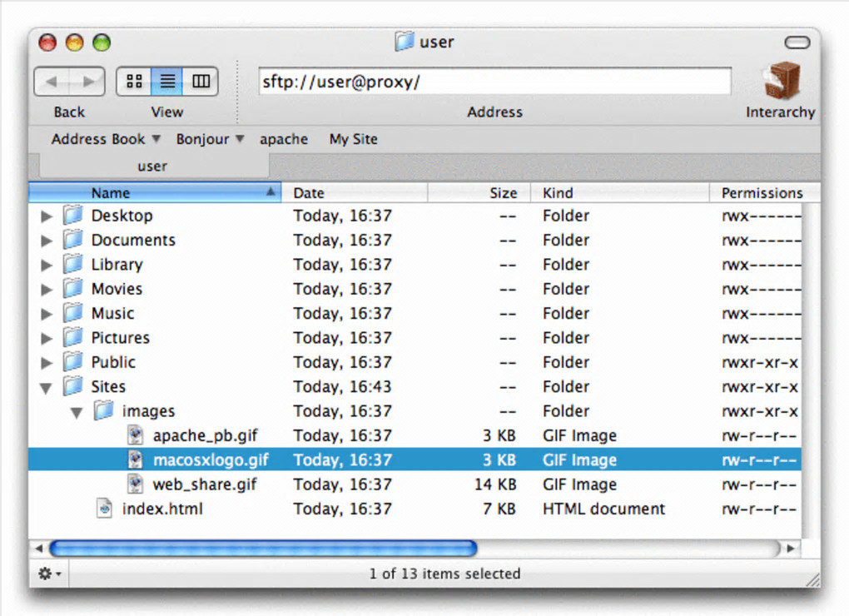Screen dimensions: 849x616
Task: Click the horizontal scrollbar thumb
Action: point(263,549)
